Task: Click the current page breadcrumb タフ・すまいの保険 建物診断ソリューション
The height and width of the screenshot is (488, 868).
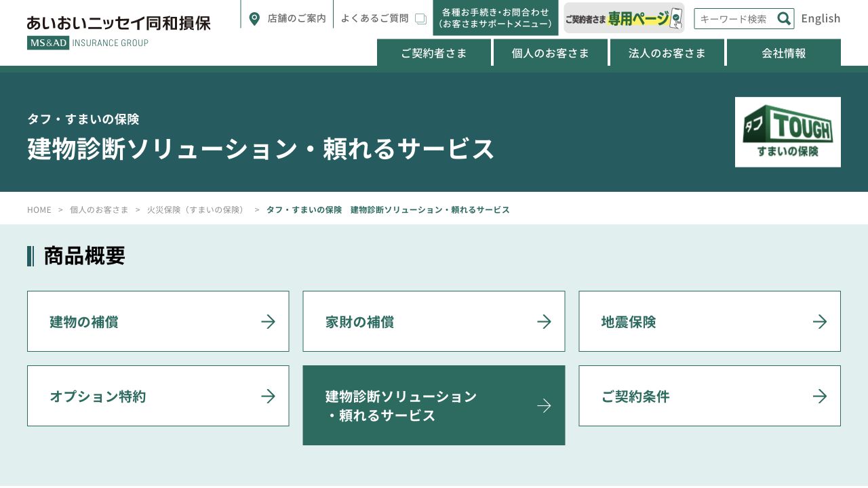Action: pyautogui.click(x=388, y=209)
